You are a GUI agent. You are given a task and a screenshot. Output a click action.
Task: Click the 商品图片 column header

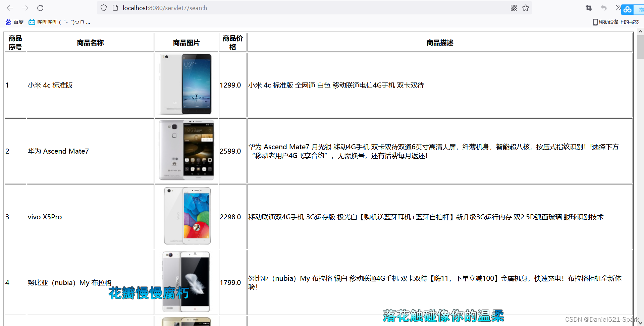(186, 43)
